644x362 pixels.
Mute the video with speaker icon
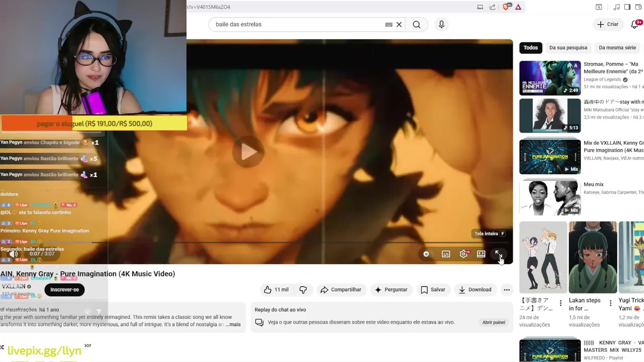coord(14,254)
